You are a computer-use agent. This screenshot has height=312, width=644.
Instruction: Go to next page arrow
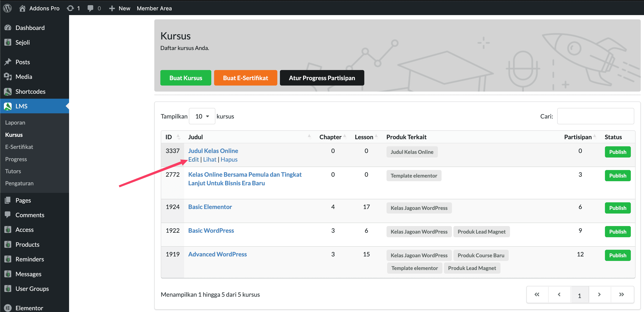pyautogui.click(x=599, y=295)
